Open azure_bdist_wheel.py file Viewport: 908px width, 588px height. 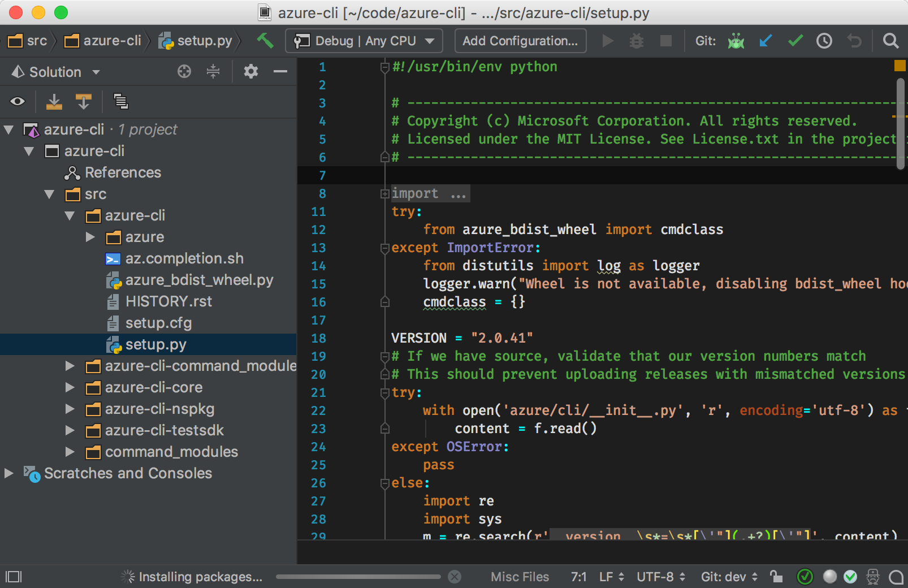point(199,280)
